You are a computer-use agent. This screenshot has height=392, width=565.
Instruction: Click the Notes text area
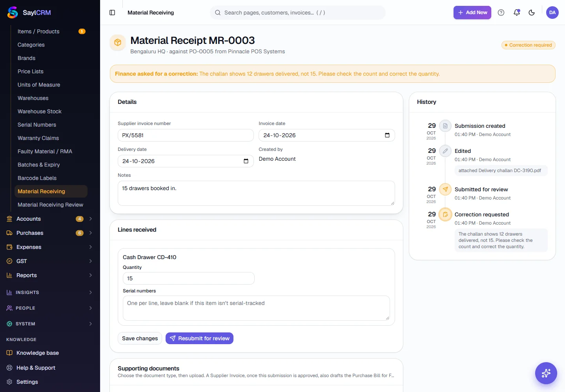coord(256,193)
